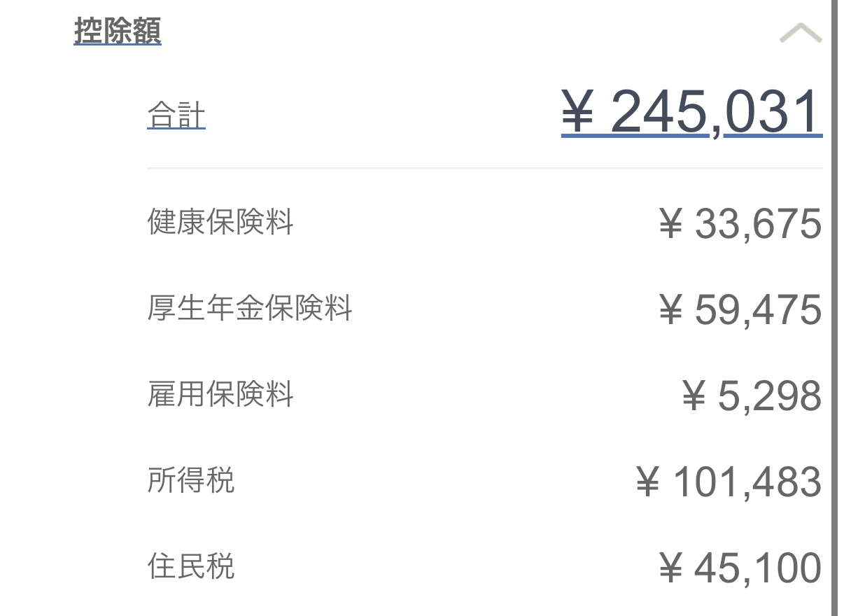The height and width of the screenshot is (616, 844).
Task: Collapse the 控除額 section chevron
Action: (801, 32)
